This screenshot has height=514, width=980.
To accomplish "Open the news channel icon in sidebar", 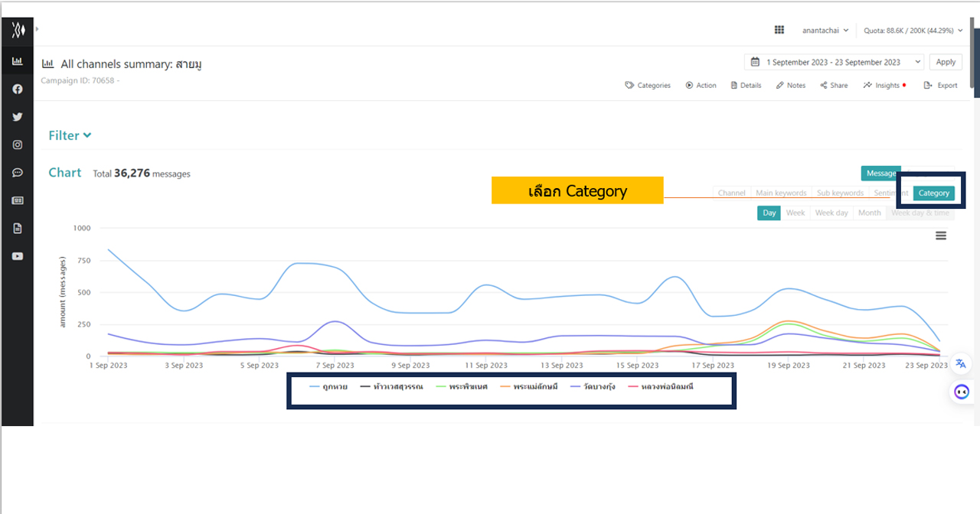I will [17, 200].
